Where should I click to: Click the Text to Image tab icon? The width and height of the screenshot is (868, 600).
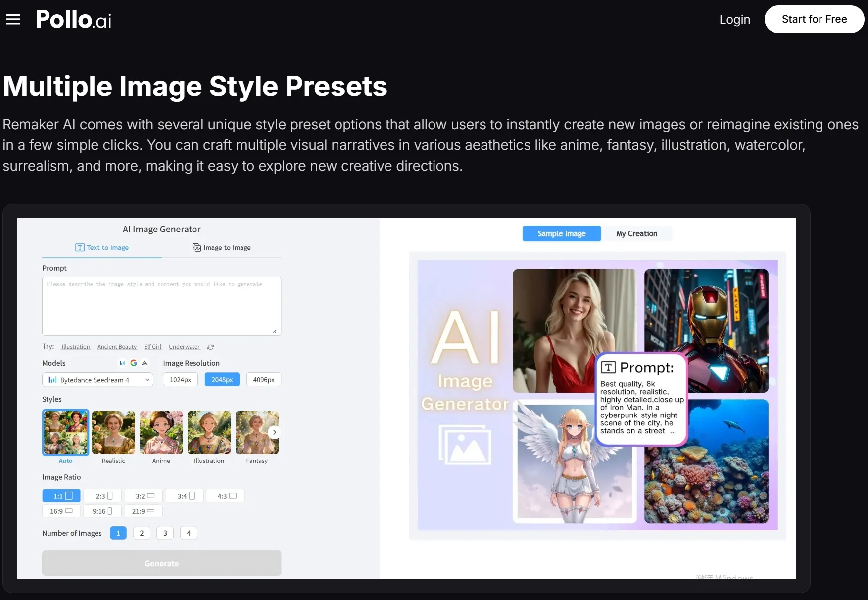click(80, 247)
